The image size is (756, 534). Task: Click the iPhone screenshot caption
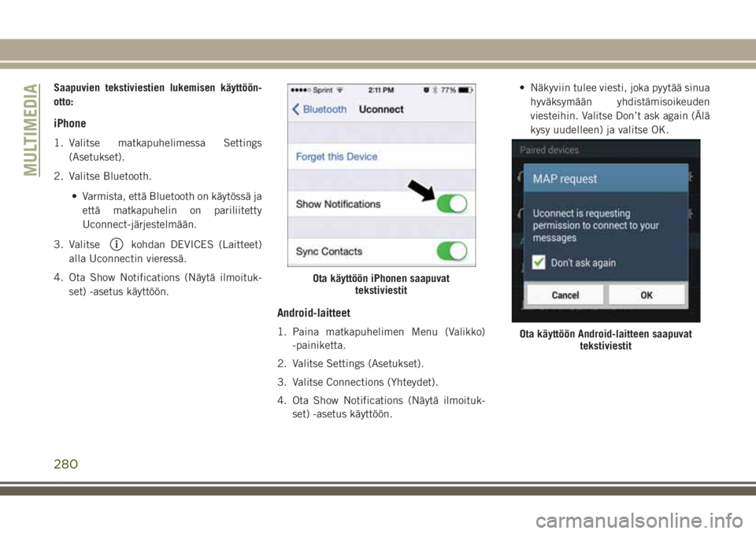coord(381,284)
